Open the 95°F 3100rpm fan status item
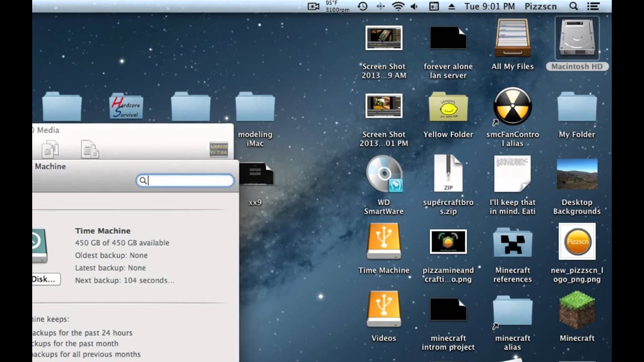The width and height of the screenshot is (644, 362). [x=337, y=6]
